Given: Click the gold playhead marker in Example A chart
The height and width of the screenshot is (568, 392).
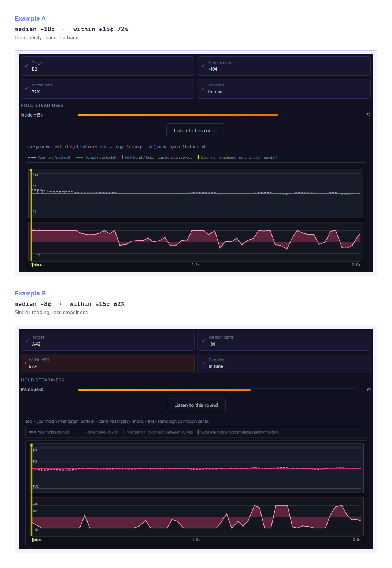Looking at the screenshot, I should tap(31, 170).
